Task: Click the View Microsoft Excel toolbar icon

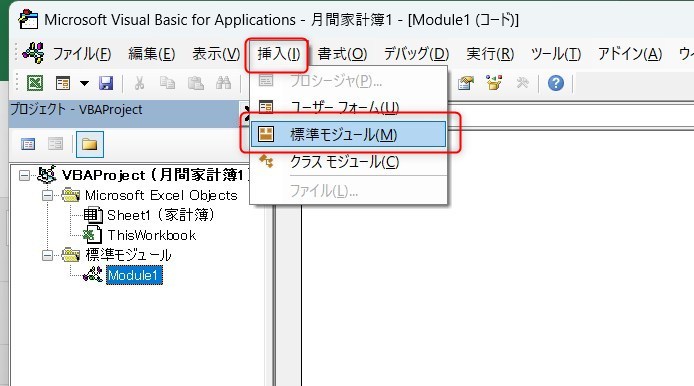Action: [35, 83]
